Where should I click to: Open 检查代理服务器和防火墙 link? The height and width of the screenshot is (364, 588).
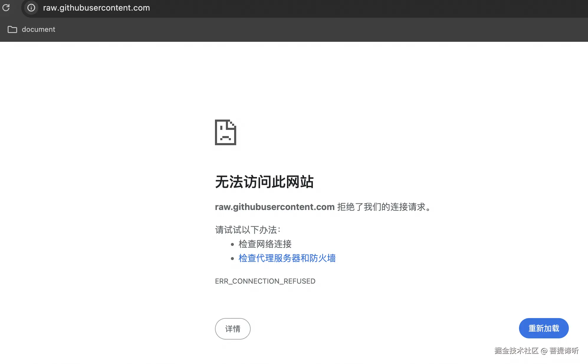click(x=287, y=258)
